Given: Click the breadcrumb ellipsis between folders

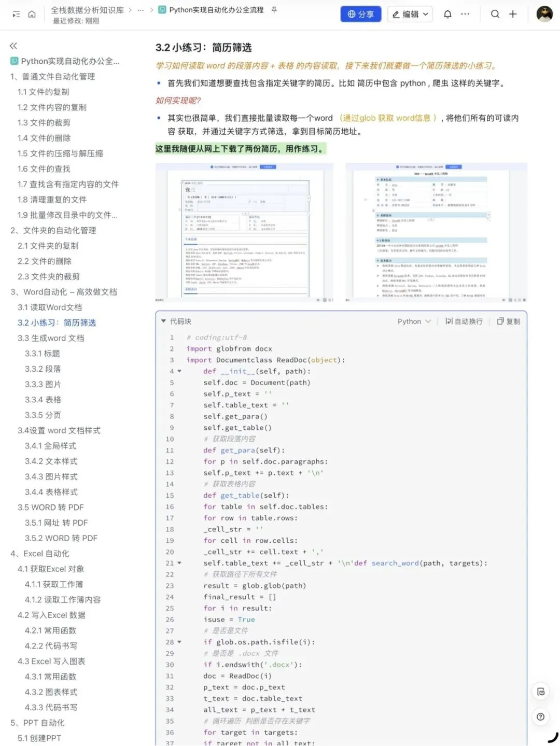Looking at the screenshot, I should click(141, 10).
